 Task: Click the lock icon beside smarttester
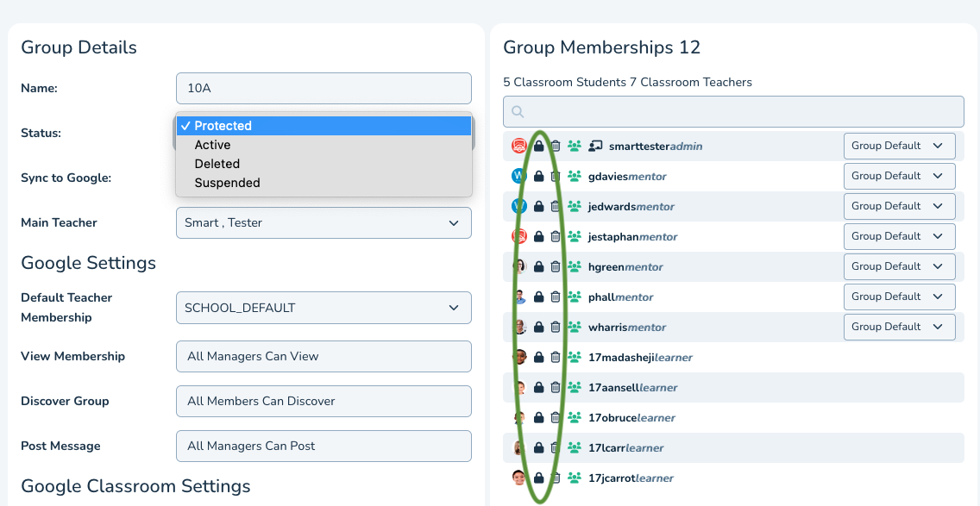(538, 147)
